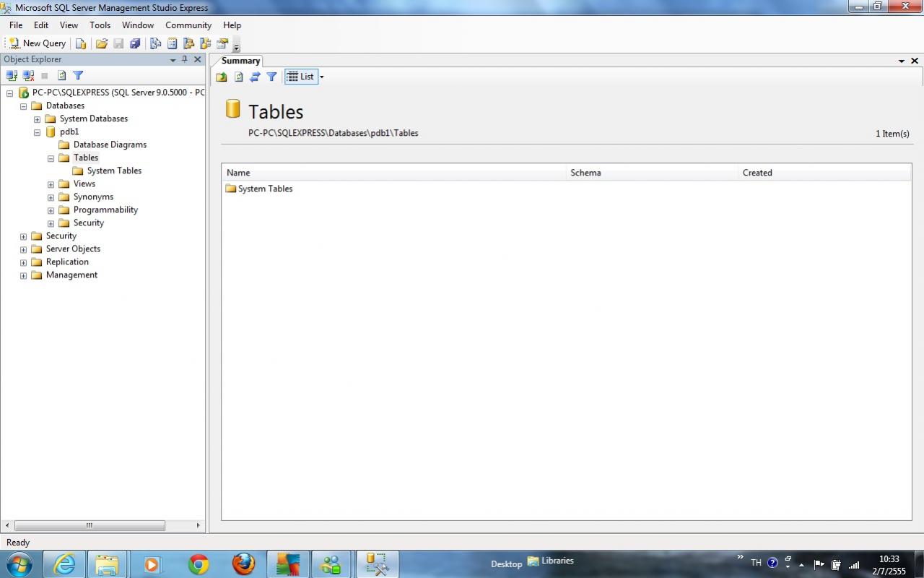Open the Edit menu
The height and width of the screenshot is (578, 924).
(x=41, y=25)
